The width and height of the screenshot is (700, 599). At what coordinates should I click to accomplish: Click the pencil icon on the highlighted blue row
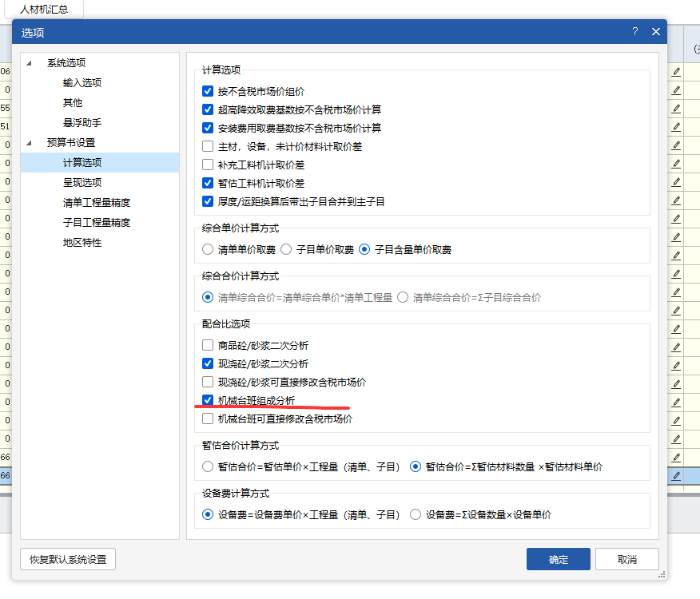coord(676,476)
